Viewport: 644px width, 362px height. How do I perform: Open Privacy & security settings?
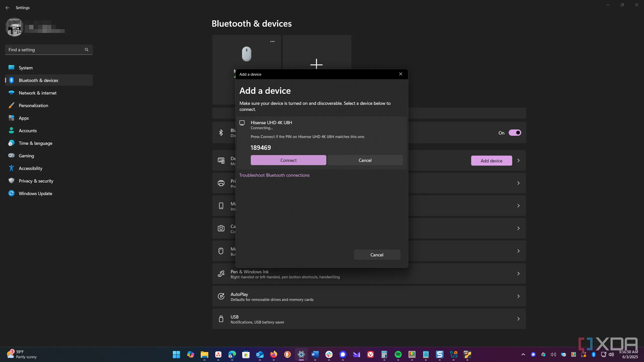pyautogui.click(x=49, y=181)
